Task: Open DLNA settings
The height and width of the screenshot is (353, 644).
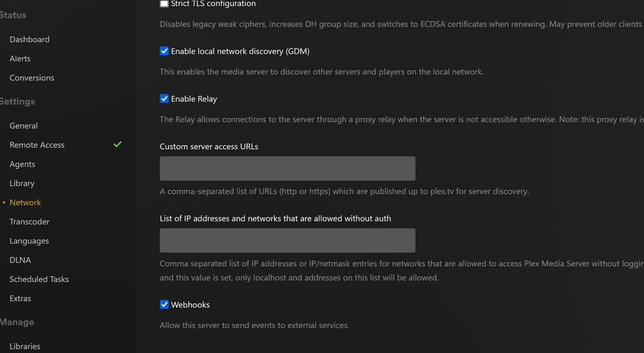Action: [x=20, y=260]
